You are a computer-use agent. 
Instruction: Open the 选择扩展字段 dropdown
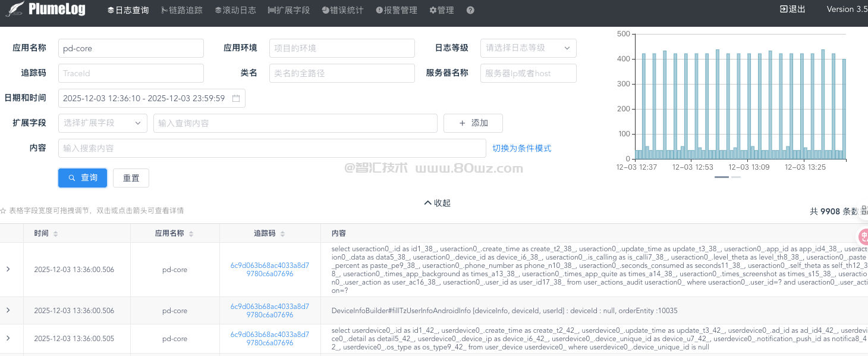pyautogui.click(x=102, y=123)
